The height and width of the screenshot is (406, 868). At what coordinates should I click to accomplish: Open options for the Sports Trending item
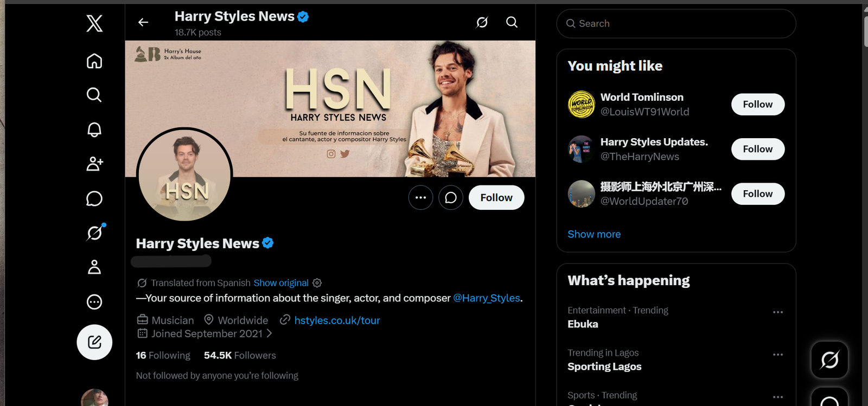(x=778, y=397)
